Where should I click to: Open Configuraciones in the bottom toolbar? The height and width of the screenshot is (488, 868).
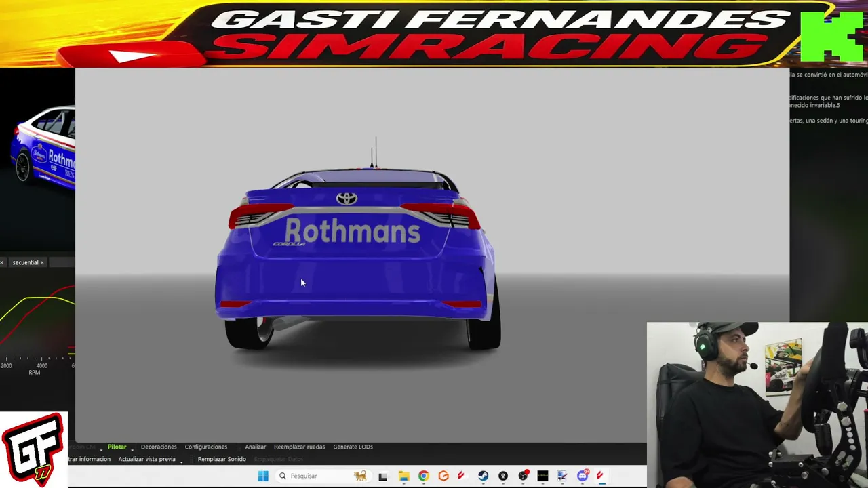click(x=206, y=447)
